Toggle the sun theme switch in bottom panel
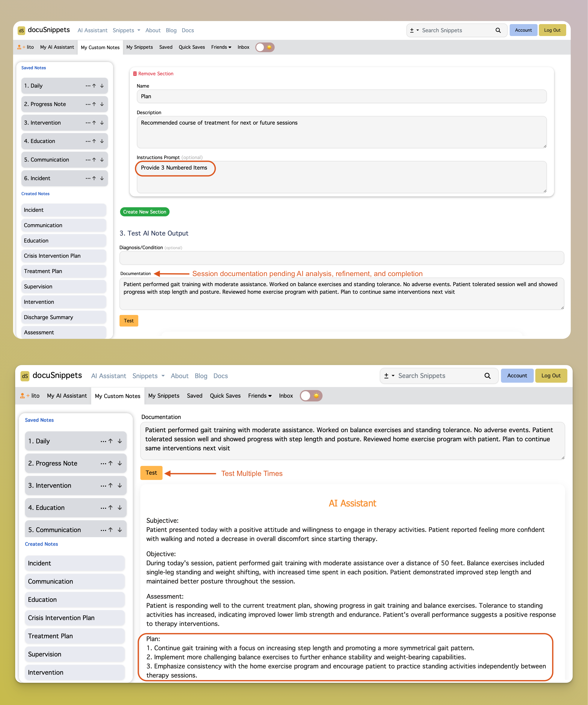 point(311,396)
